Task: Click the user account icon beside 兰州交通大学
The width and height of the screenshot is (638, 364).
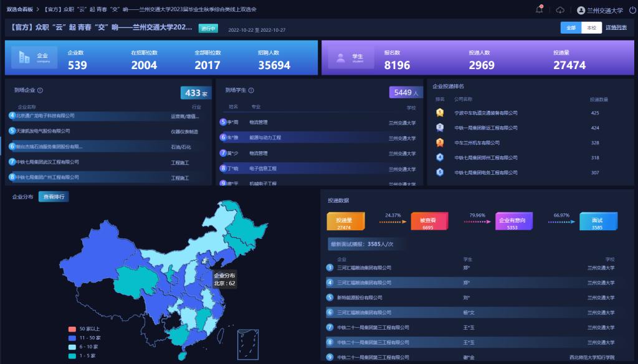Action: [582, 10]
